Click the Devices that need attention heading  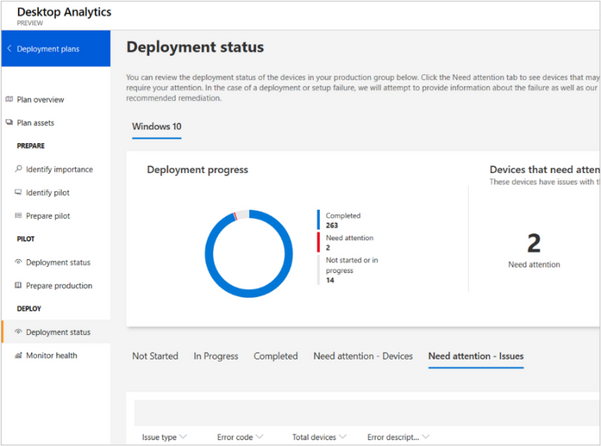(x=545, y=170)
